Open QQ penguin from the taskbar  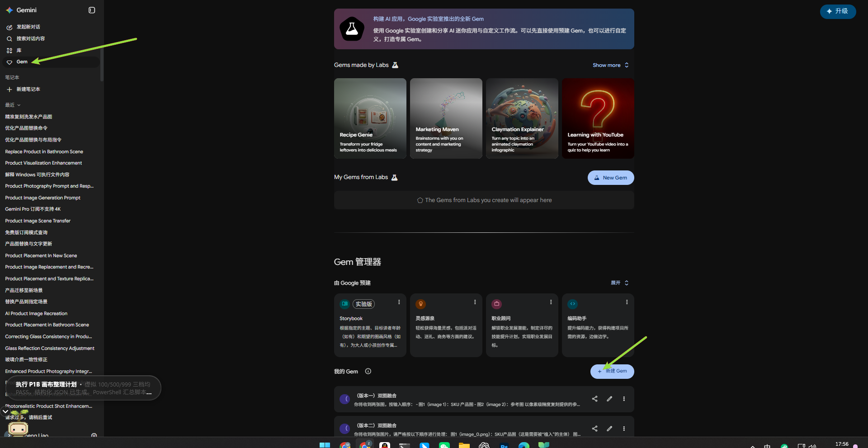(x=385, y=445)
